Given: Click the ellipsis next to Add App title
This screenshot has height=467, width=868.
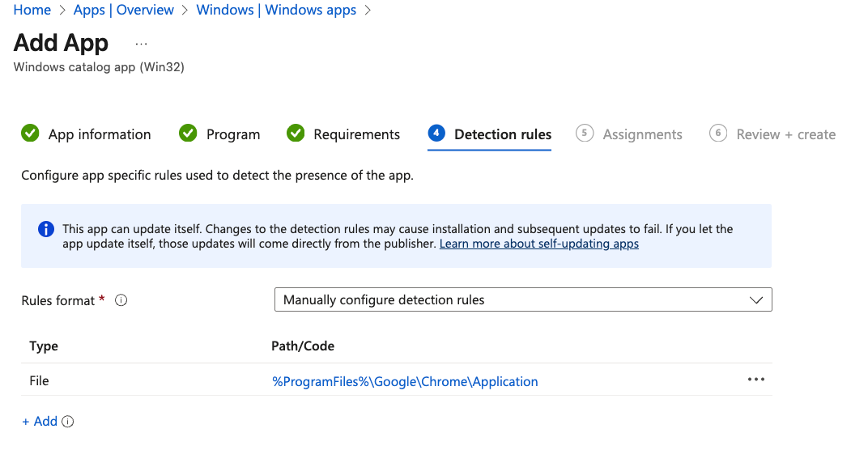Looking at the screenshot, I should click(141, 43).
